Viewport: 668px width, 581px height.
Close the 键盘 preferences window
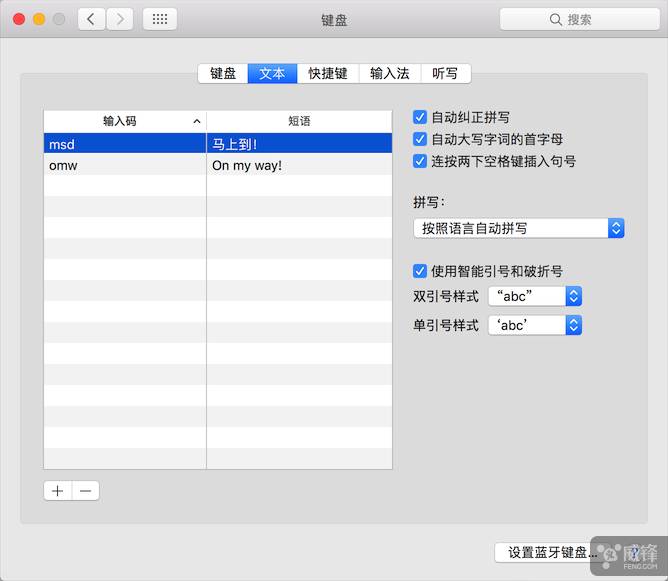click(19, 19)
